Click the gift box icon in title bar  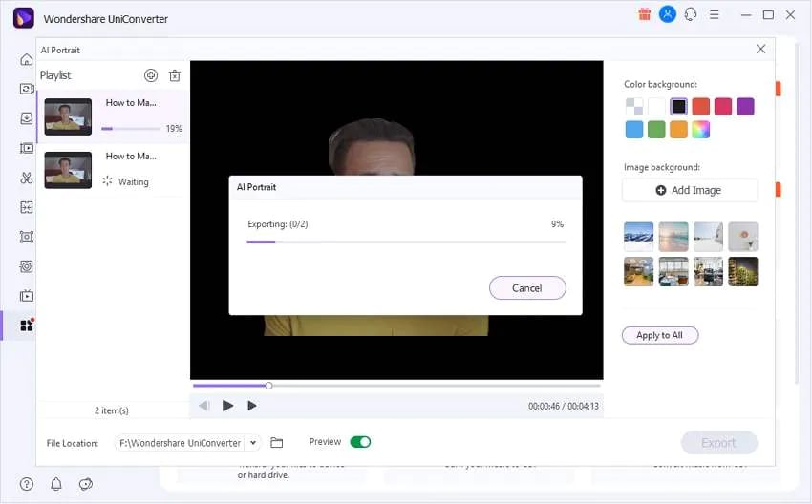tap(644, 14)
